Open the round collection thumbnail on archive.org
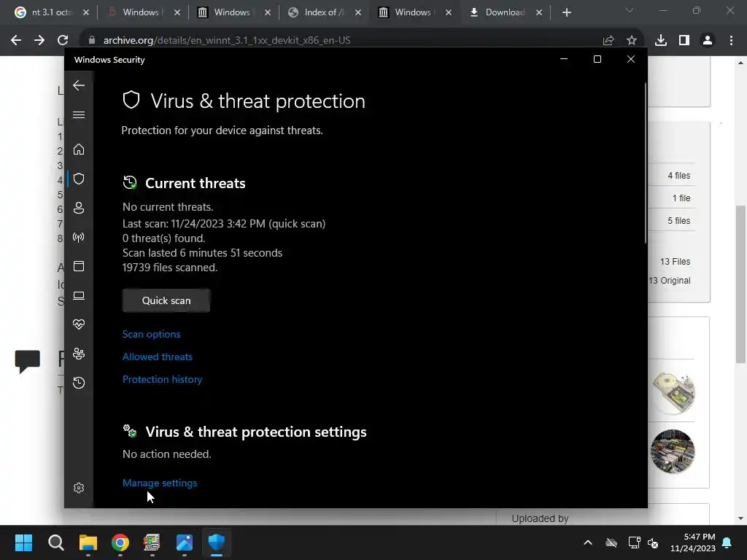The width and height of the screenshot is (747, 560). pyautogui.click(x=673, y=451)
